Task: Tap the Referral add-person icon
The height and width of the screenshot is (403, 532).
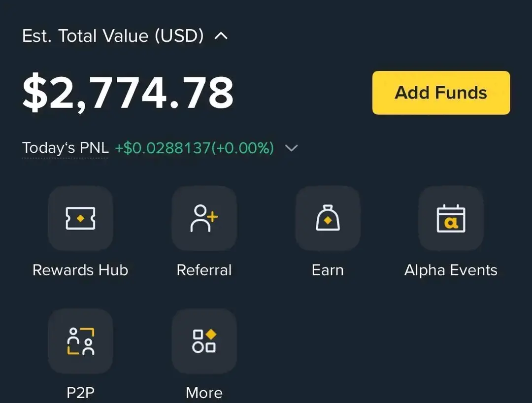Action: pyautogui.click(x=204, y=218)
